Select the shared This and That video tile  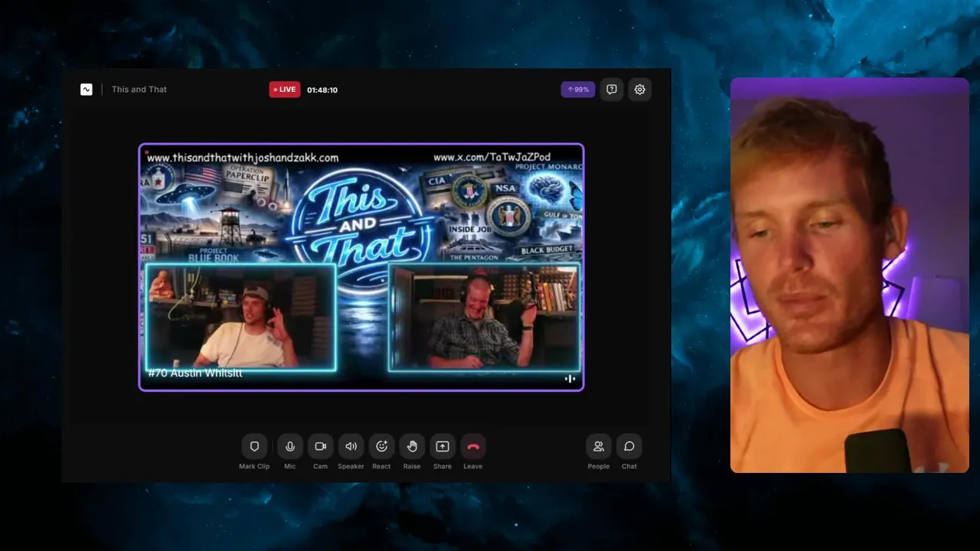point(361,267)
